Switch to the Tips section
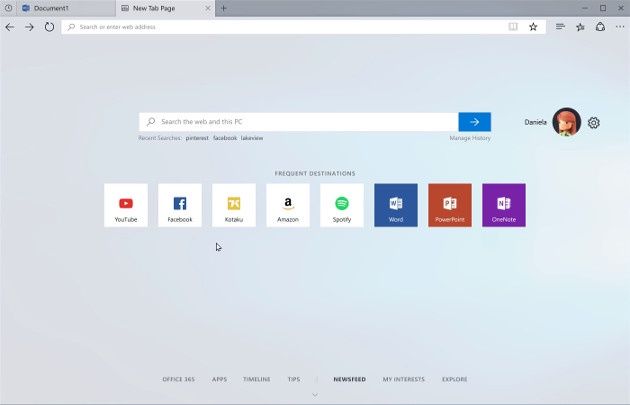The width and height of the screenshot is (630, 405). click(294, 379)
